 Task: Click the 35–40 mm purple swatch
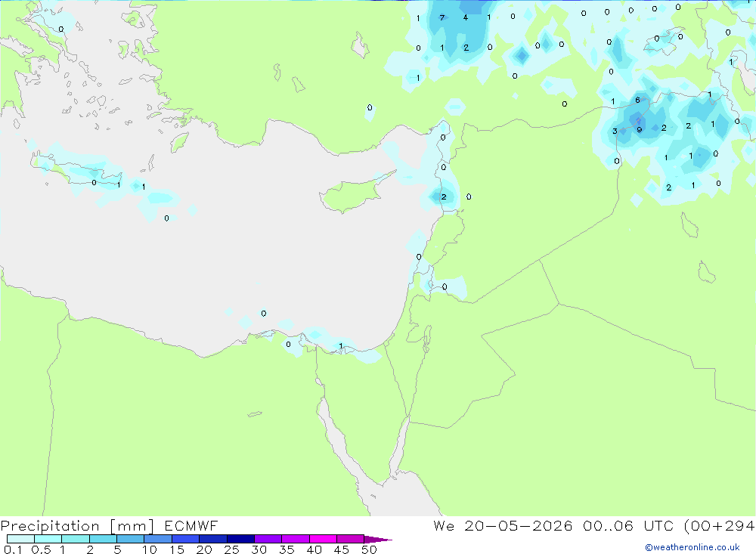point(296,539)
